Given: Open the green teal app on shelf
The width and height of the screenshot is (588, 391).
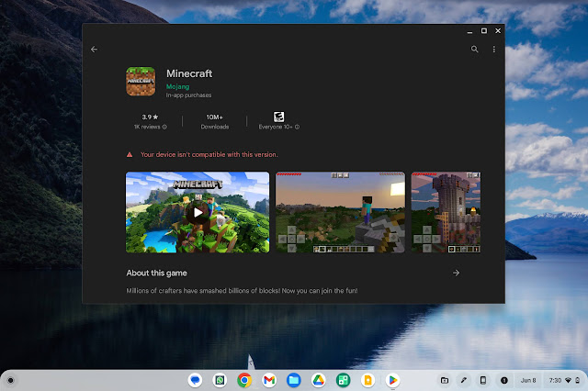Looking at the screenshot, I should pyautogui.click(x=343, y=381).
